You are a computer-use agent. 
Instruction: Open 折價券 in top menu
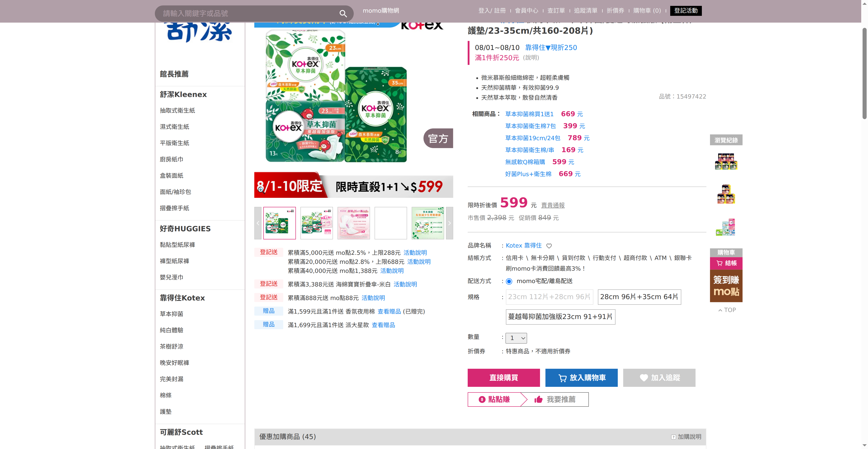pyautogui.click(x=615, y=11)
